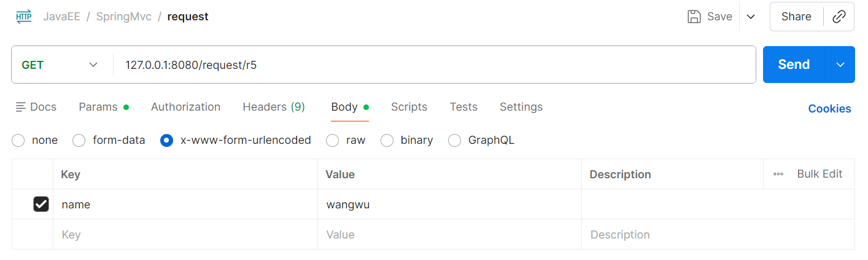Click the copy link chain icon

click(x=839, y=17)
